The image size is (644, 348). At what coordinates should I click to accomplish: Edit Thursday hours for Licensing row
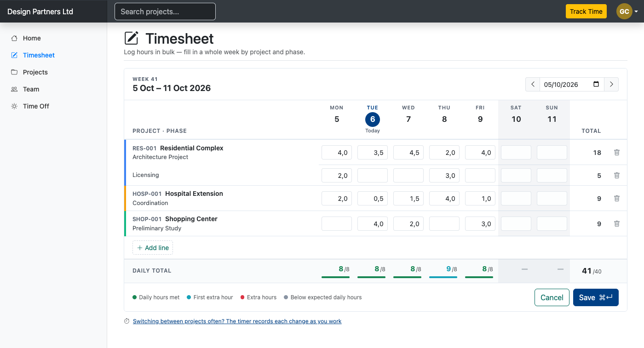[444, 175]
